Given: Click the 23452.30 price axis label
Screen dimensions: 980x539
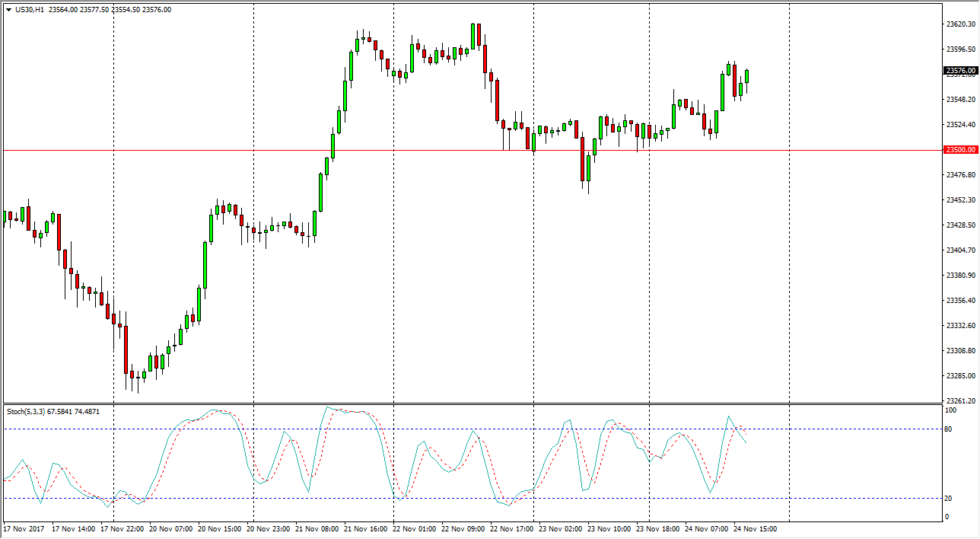Looking at the screenshot, I should tap(961, 200).
